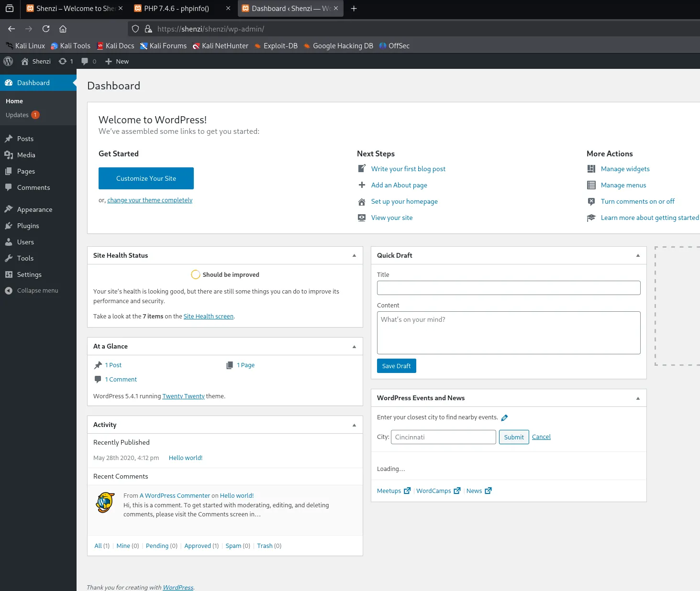Open the Comments icon in the sidebar

pyautogui.click(x=9, y=187)
